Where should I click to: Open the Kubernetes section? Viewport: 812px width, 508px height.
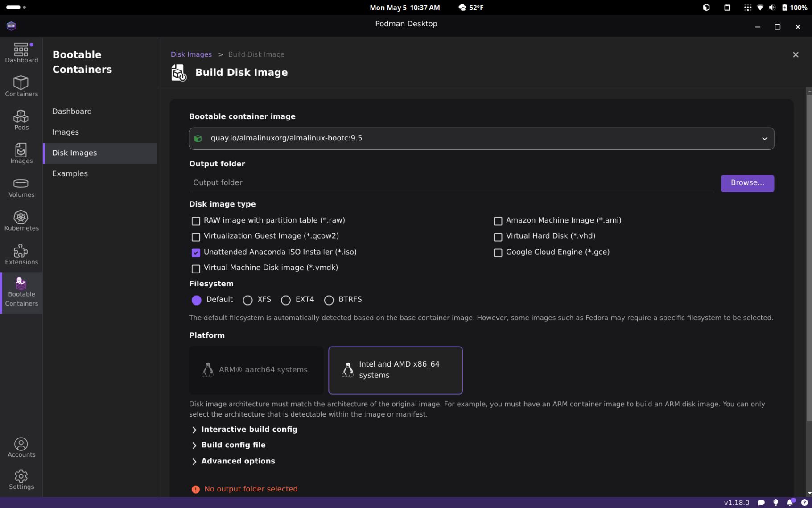coord(21,221)
